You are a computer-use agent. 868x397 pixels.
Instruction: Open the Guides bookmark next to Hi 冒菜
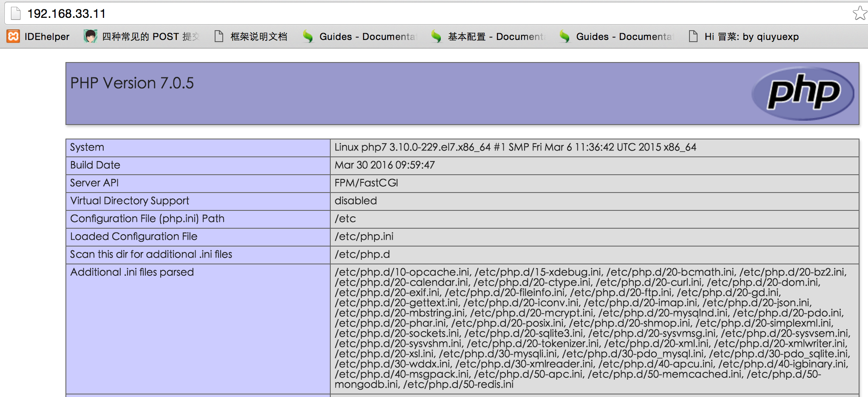coord(616,37)
